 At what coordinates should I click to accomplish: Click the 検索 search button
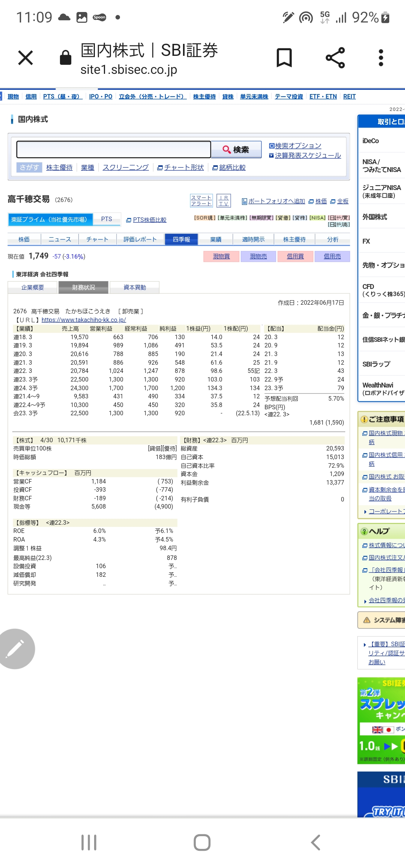tap(236, 150)
